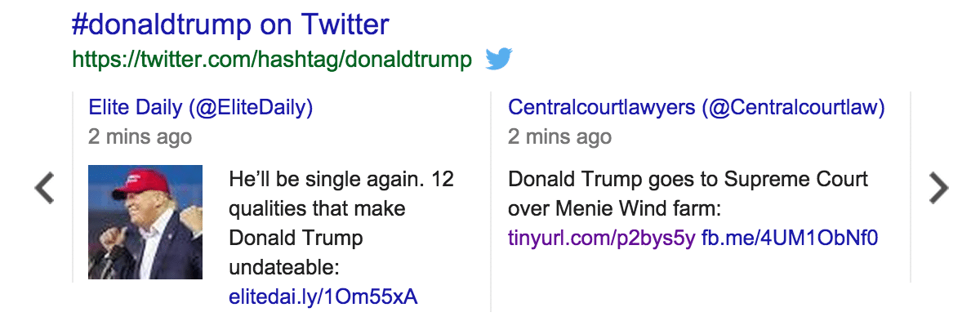980x330 pixels.
Task: Open Centralcourtlawyers (@Centralcourtlaw) profile link
Action: click(x=697, y=107)
